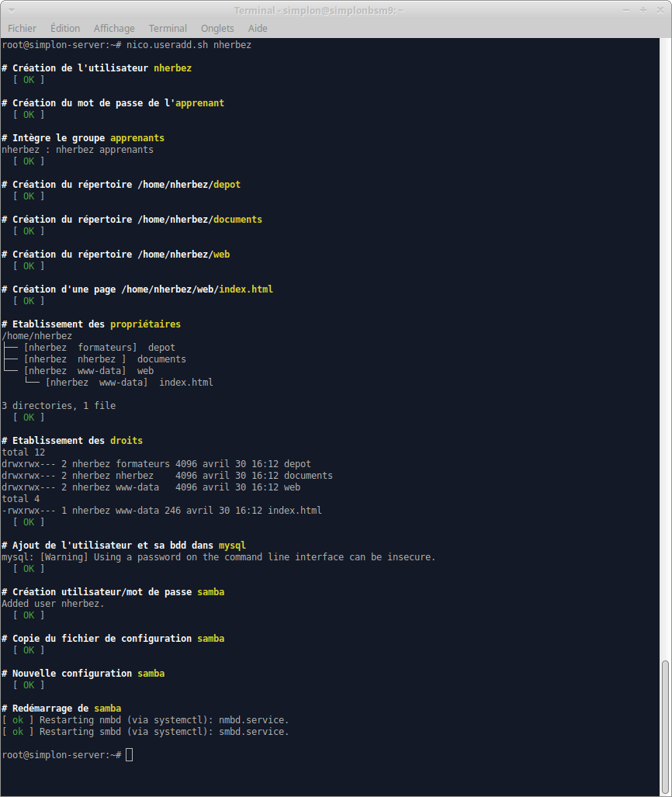The width and height of the screenshot is (672, 797).
Task: Click the yellow word 'depot' in répertoire heading
Action: (227, 185)
